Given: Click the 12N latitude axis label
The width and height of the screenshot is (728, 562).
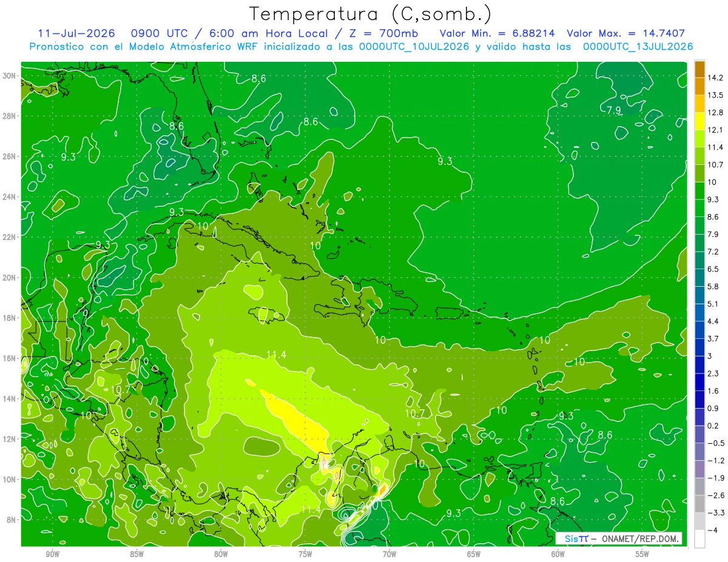Looking at the screenshot, I should coord(9,439).
